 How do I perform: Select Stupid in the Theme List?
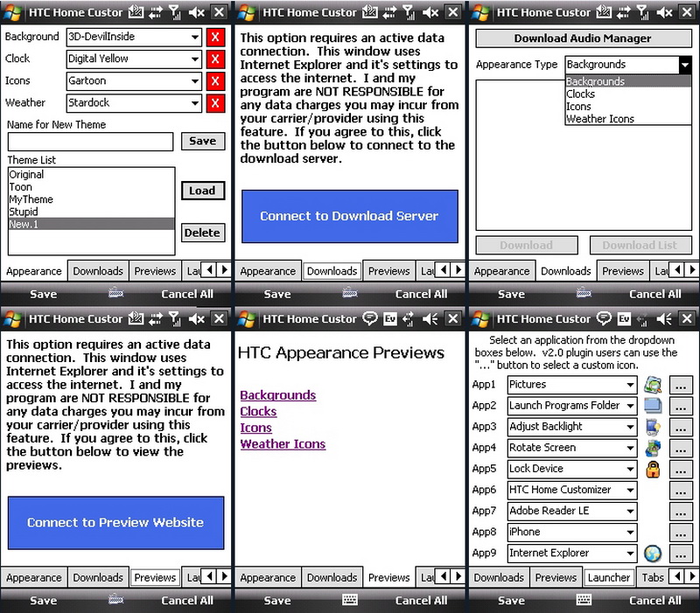pyautogui.click(x=91, y=212)
